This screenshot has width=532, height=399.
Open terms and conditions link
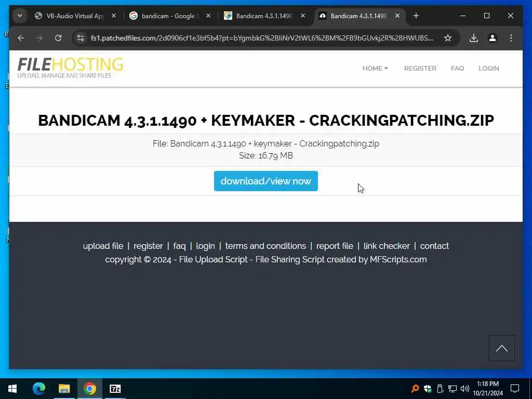[x=265, y=246]
